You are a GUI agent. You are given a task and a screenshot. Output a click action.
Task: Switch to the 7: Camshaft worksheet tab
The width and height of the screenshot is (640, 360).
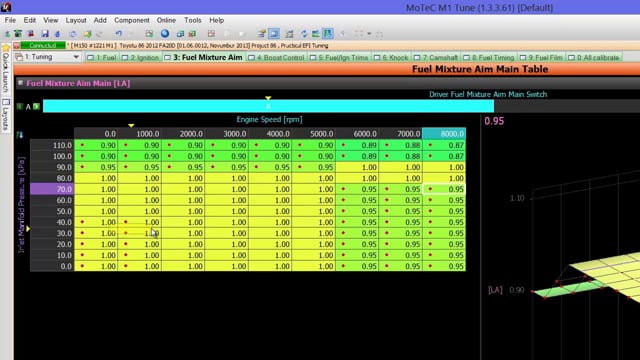(436, 58)
